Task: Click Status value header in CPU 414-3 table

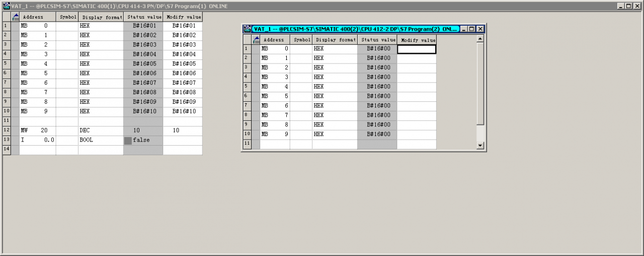Action: (143, 17)
